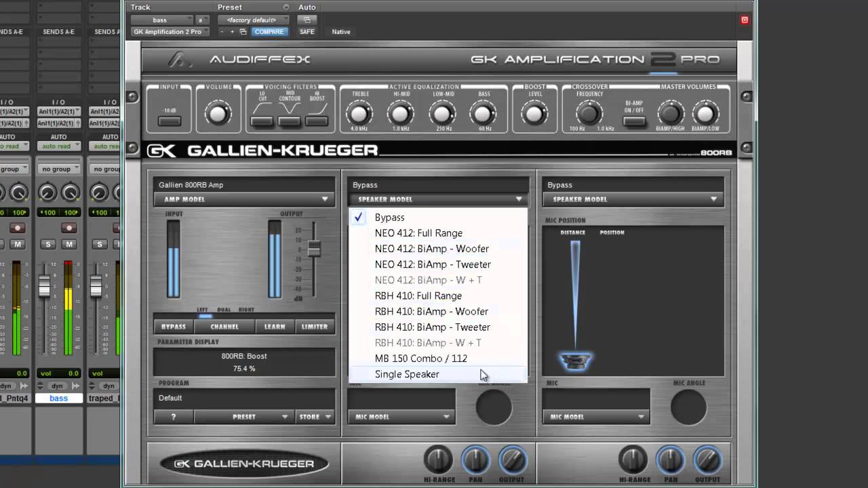Screen dimensions: 868x488
Task: Select NEO 412: BiAmp - Woofer
Action: click(438, 249)
